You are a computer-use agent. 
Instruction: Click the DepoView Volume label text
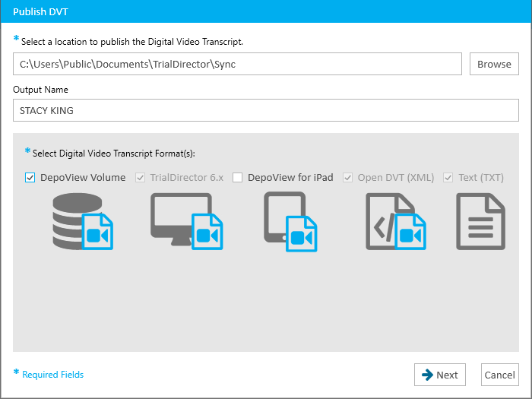tap(83, 177)
